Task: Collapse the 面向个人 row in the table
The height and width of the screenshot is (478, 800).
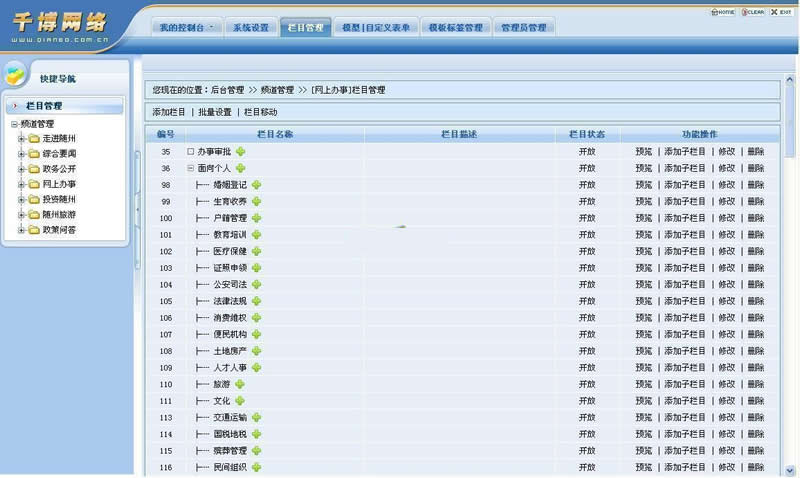Action: [x=190, y=169]
